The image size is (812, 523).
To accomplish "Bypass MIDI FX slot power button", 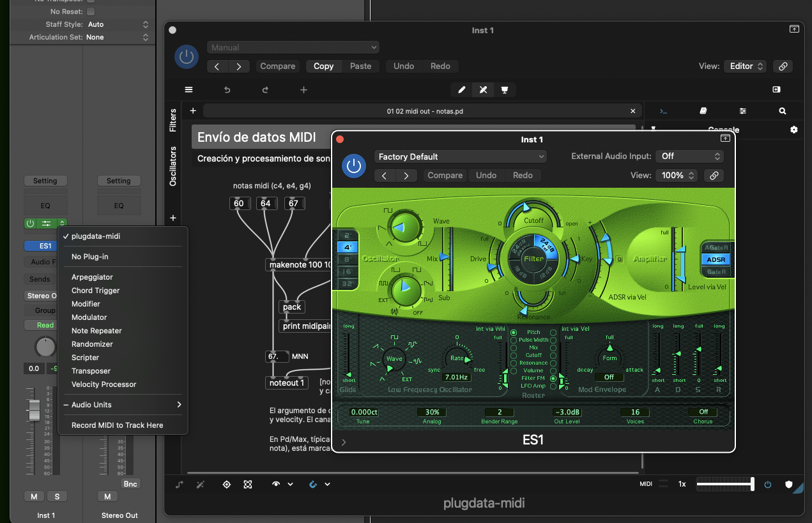I will click(30, 224).
